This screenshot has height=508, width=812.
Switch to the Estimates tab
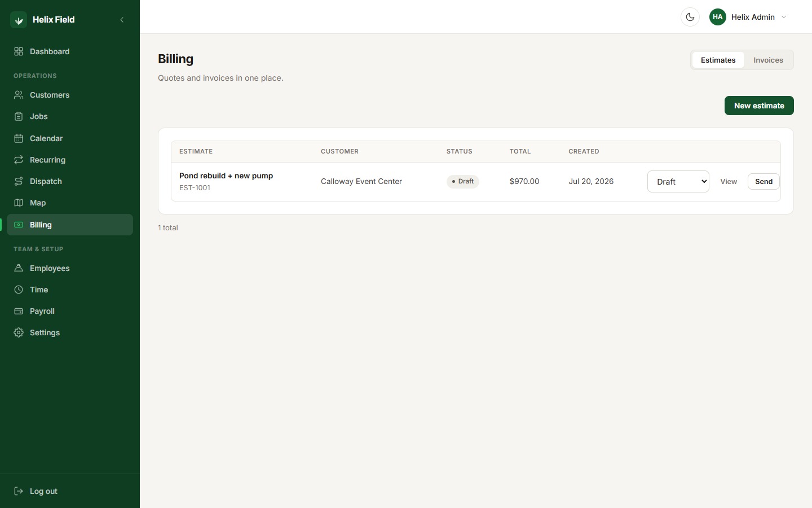pyautogui.click(x=718, y=60)
